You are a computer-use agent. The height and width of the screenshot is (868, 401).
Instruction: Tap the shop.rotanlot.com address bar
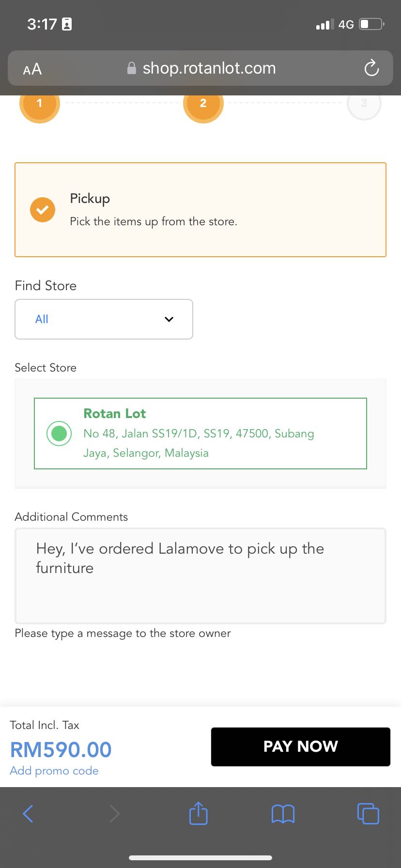[209, 68]
